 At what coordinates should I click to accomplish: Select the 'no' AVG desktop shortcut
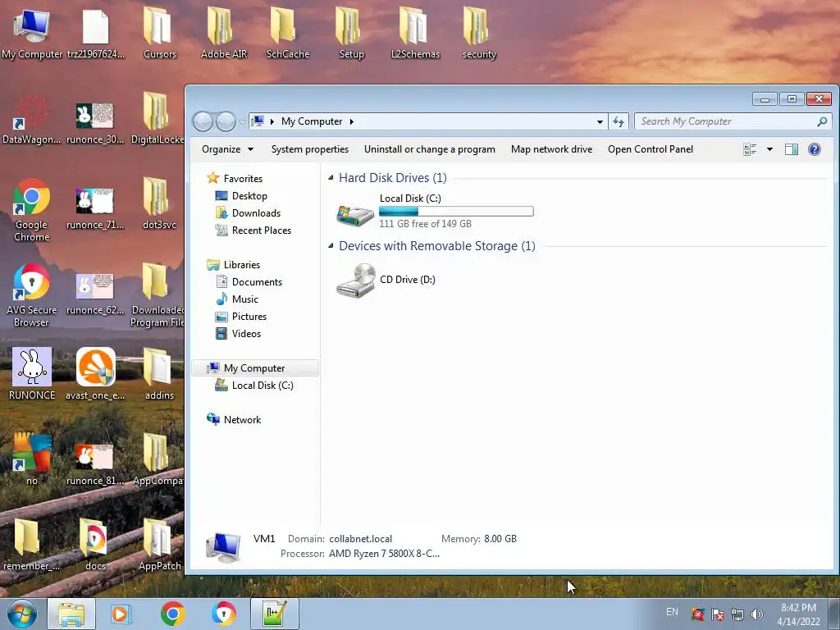(32, 459)
